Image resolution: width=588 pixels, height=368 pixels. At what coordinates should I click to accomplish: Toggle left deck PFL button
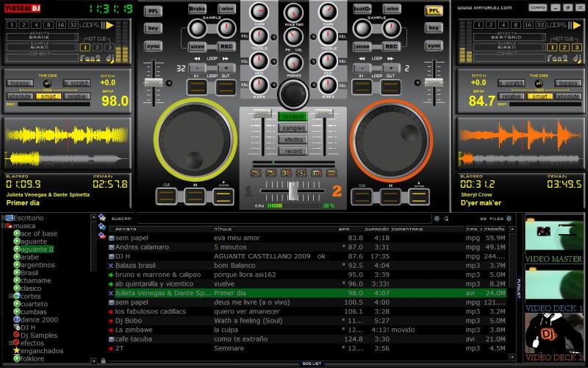(153, 11)
